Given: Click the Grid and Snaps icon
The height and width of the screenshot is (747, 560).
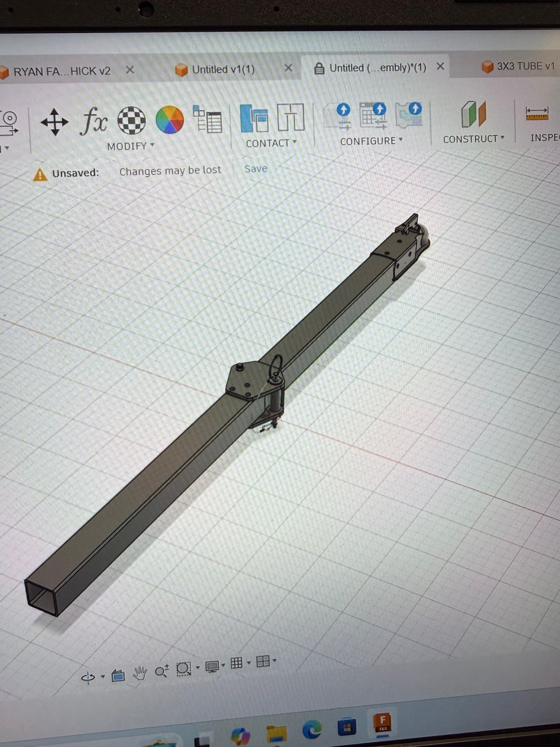Looking at the screenshot, I should (236, 663).
